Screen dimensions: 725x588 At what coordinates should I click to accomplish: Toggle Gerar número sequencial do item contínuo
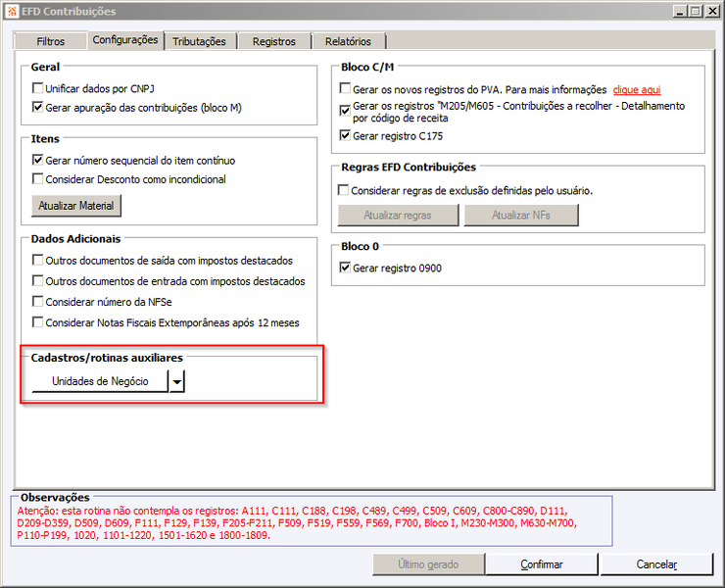click(38, 160)
